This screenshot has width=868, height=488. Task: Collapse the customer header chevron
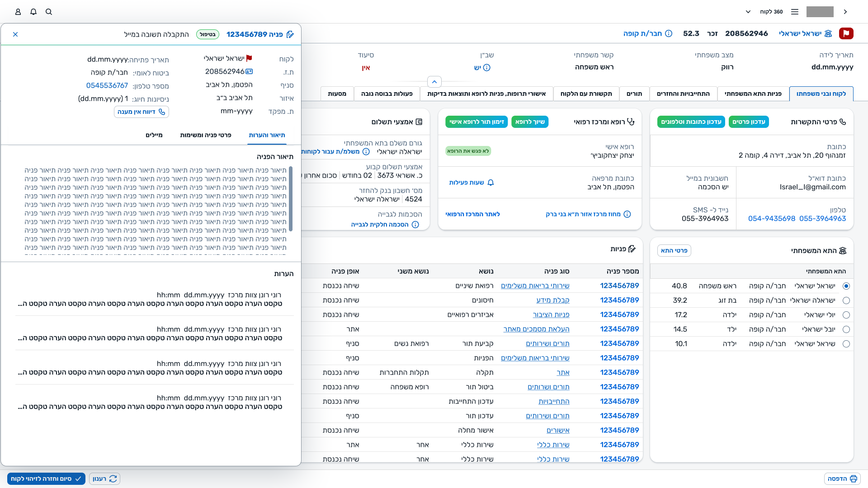coord(434,82)
